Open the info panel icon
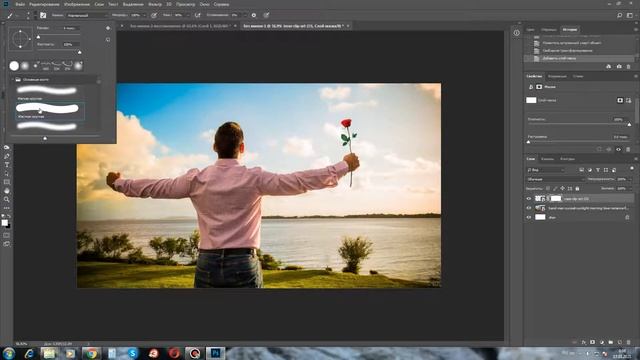This screenshot has height=360, width=640. [517, 33]
